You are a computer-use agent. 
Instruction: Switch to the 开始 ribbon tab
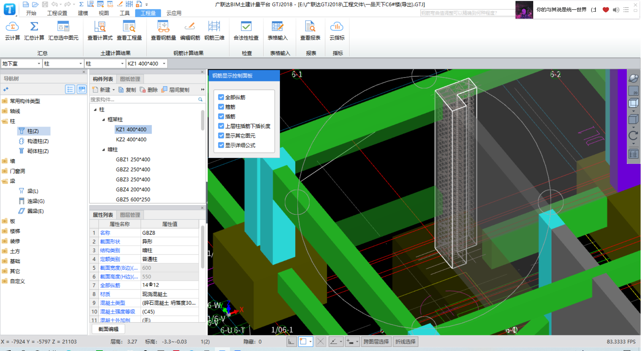click(31, 13)
